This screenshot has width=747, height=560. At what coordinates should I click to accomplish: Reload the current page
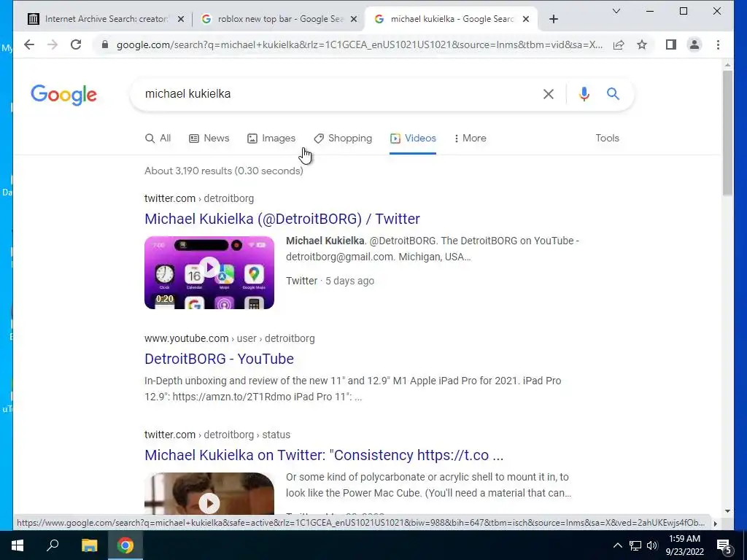coord(76,44)
